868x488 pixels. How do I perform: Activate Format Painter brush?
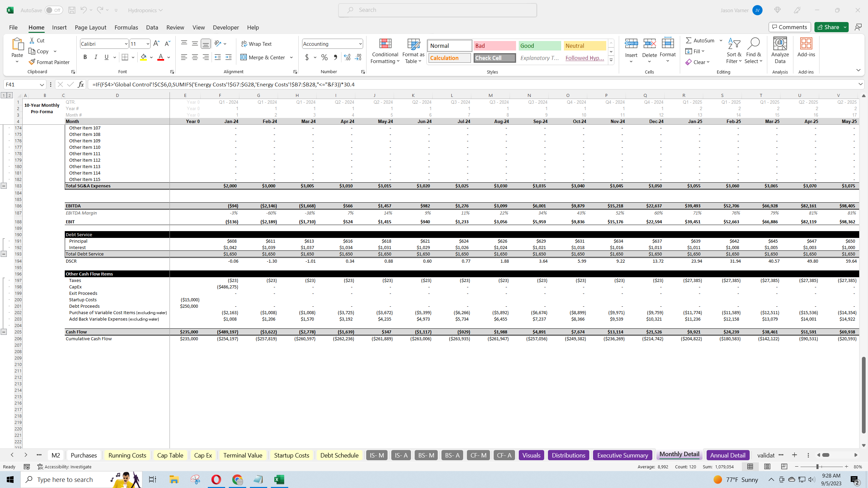click(49, 62)
